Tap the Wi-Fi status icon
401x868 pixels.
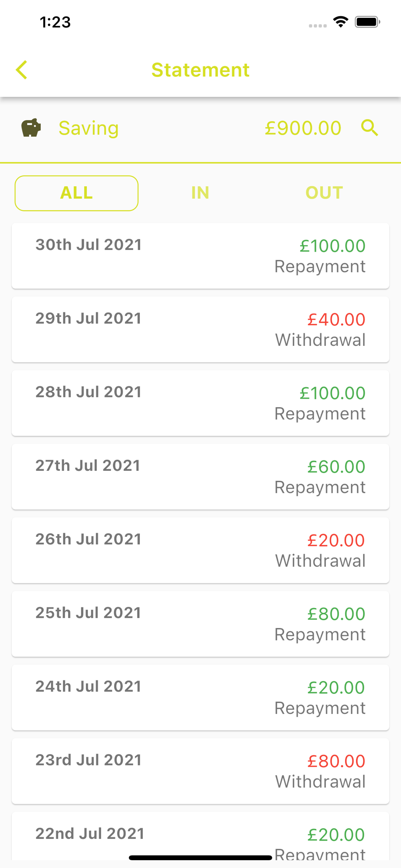341,22
